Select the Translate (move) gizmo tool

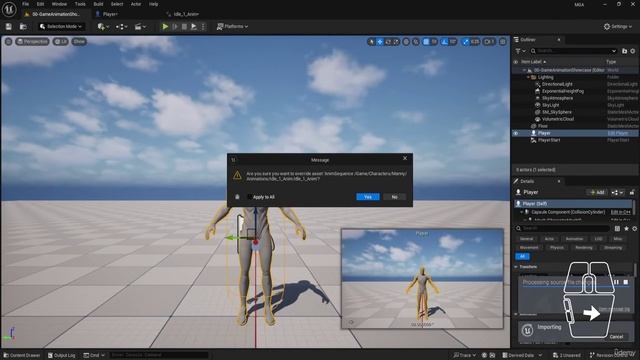click(x=380, y=42)
